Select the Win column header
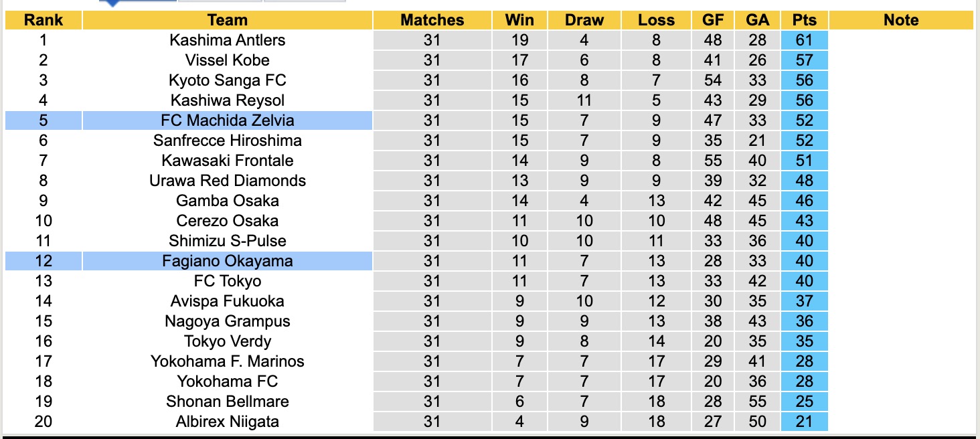Image resolution: width=980 pixels, height=439 pixels. (x=519, y=20)
